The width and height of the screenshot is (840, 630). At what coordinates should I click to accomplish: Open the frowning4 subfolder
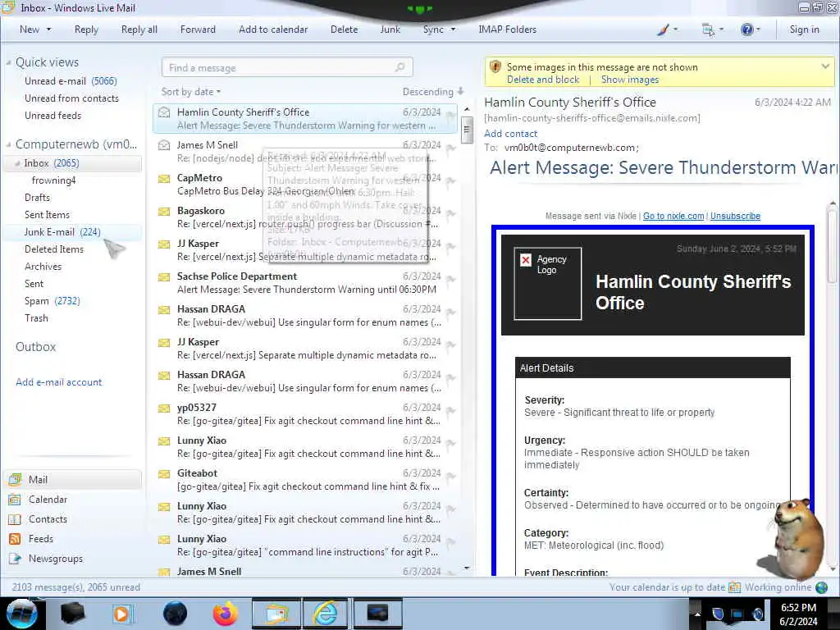(53, 180)
